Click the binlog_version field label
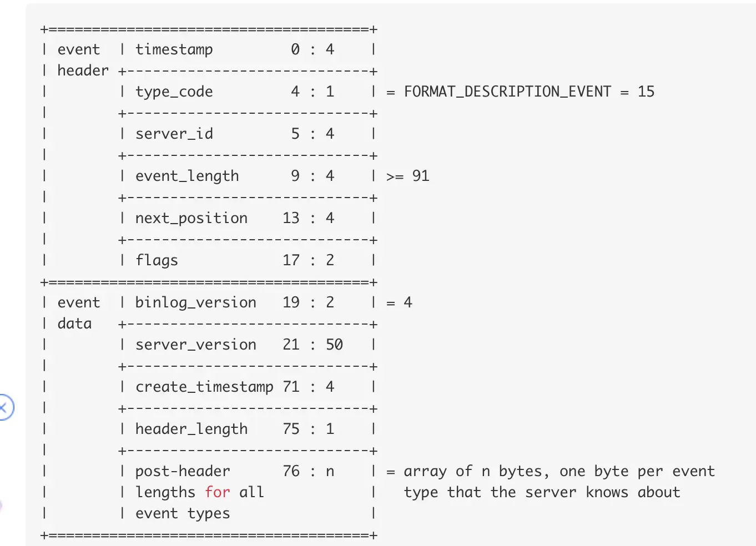The image size is (756, 546). coord(195,303)
